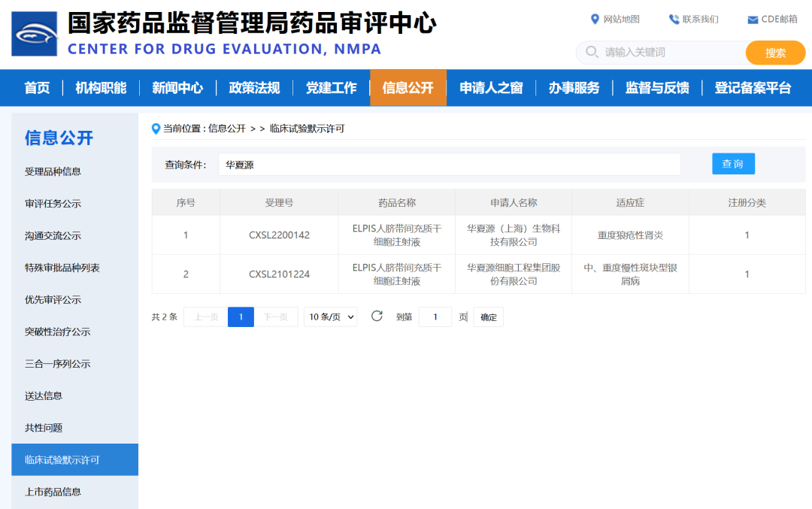Image resolution: width=812 pixels, height=509 pixels.
Task: Click the blue 查询 button
Action: click(733, 164)
